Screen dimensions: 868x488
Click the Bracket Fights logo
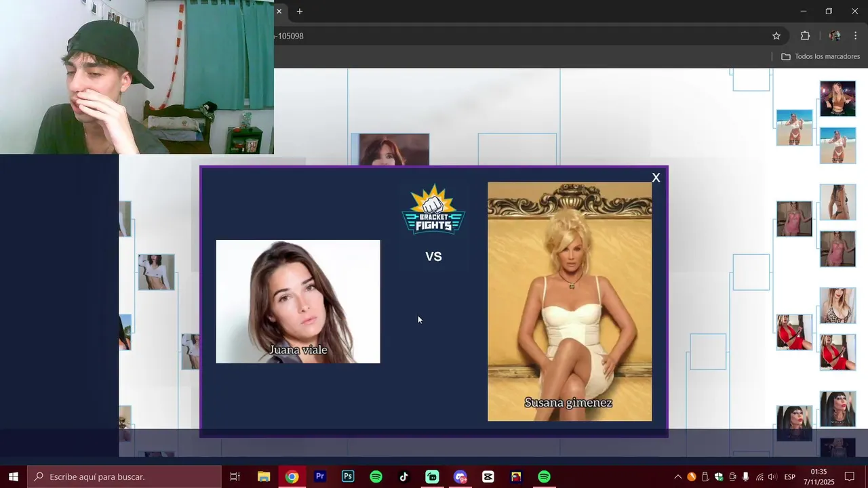(433, 210)
